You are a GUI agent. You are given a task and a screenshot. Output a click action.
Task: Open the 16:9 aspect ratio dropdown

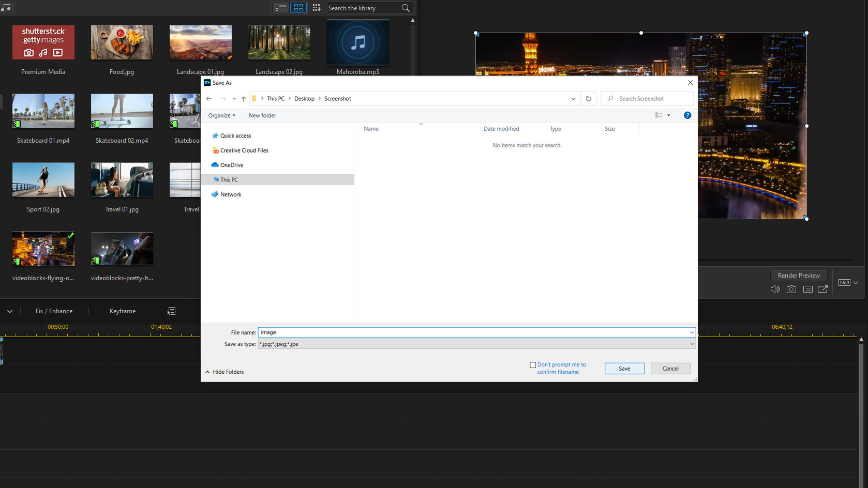[848, 282]
